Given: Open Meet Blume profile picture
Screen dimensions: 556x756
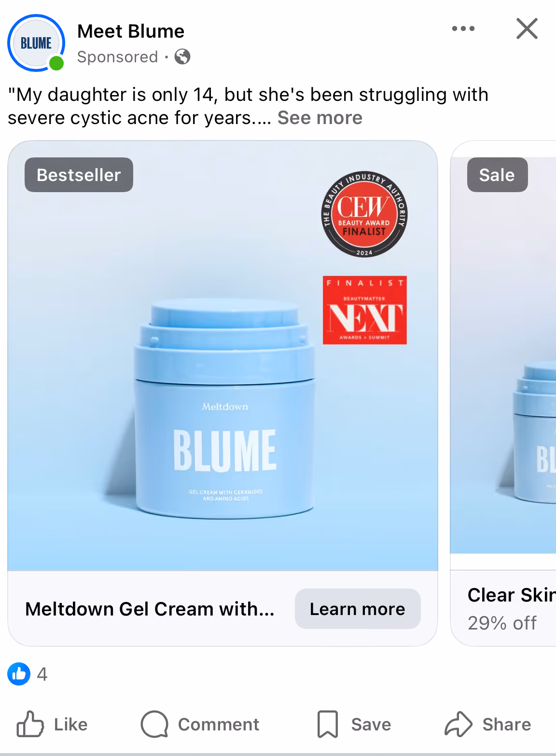Looking at the screenshot, I should click(36, 43).
